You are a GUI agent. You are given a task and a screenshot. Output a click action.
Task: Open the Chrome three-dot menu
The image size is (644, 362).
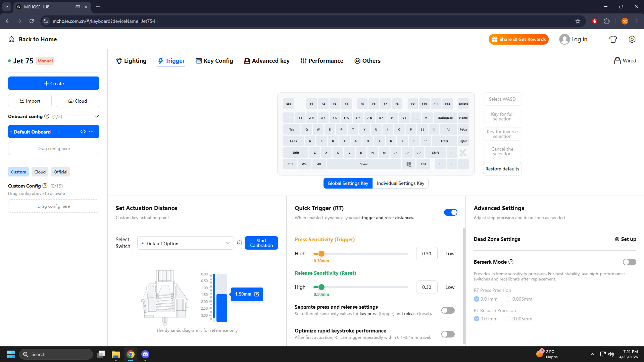point(637,21)
